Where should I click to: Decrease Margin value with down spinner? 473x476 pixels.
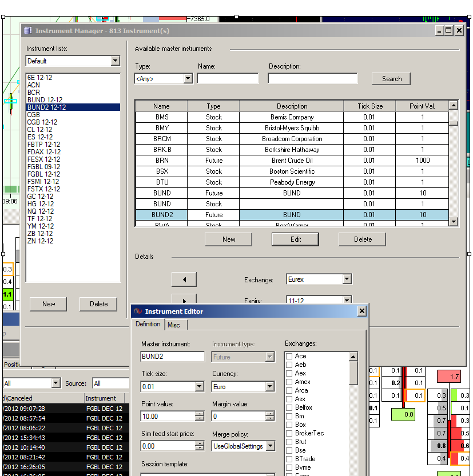pyautogui.click(x=270, y=418)
